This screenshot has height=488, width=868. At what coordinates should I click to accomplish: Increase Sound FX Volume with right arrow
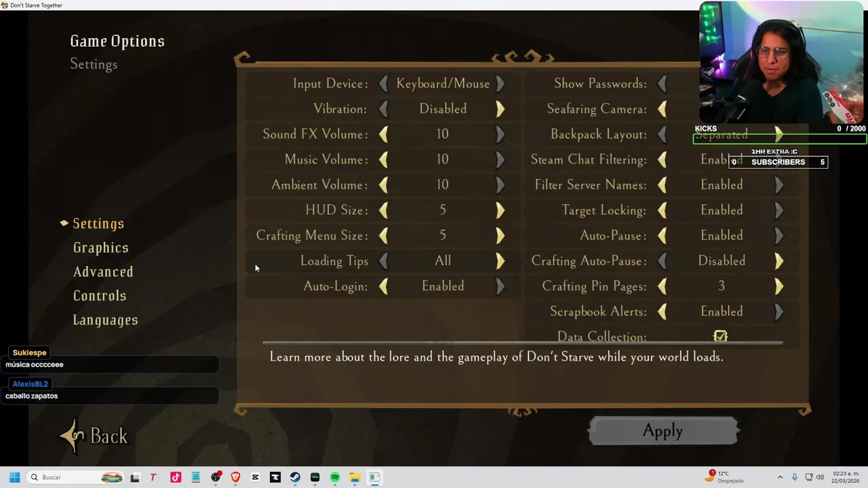(500, 134)
